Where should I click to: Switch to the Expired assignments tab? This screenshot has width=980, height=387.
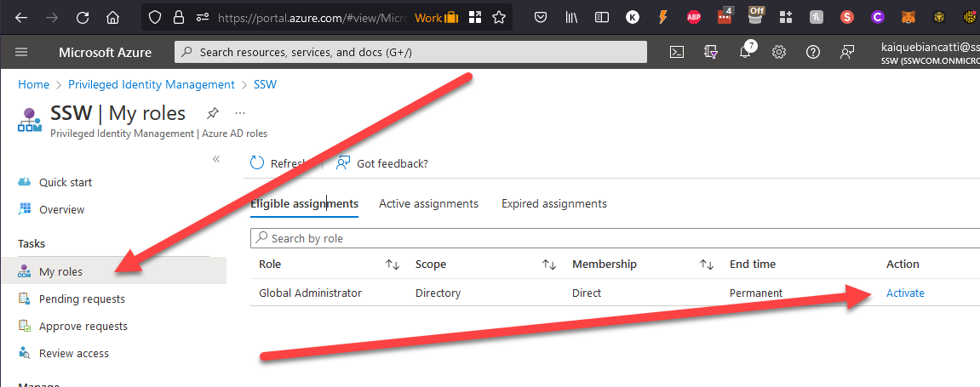click(553, 204)
